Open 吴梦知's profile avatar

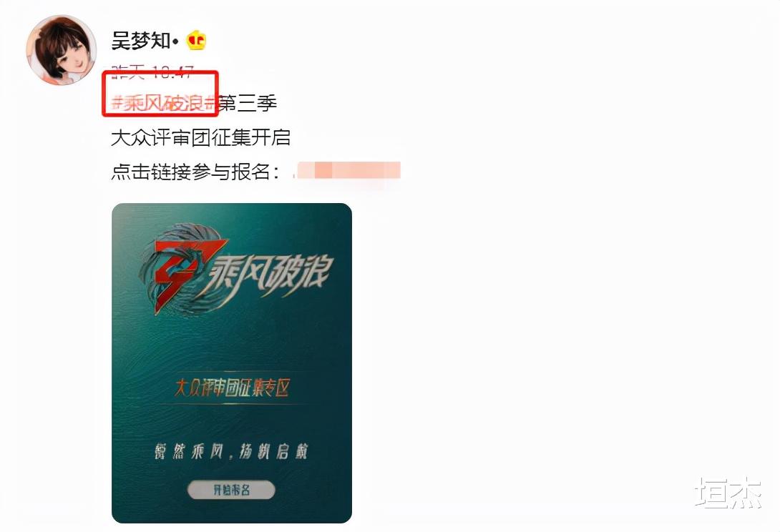62,49
